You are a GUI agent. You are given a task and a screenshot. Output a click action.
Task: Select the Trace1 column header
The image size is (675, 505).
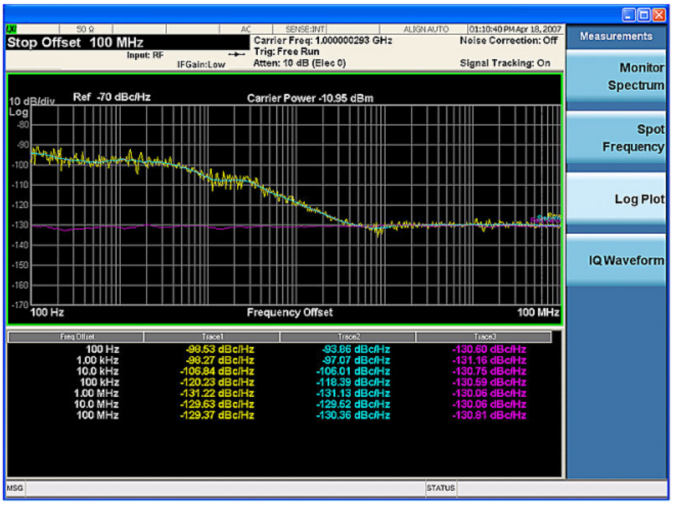pos(211,337)
